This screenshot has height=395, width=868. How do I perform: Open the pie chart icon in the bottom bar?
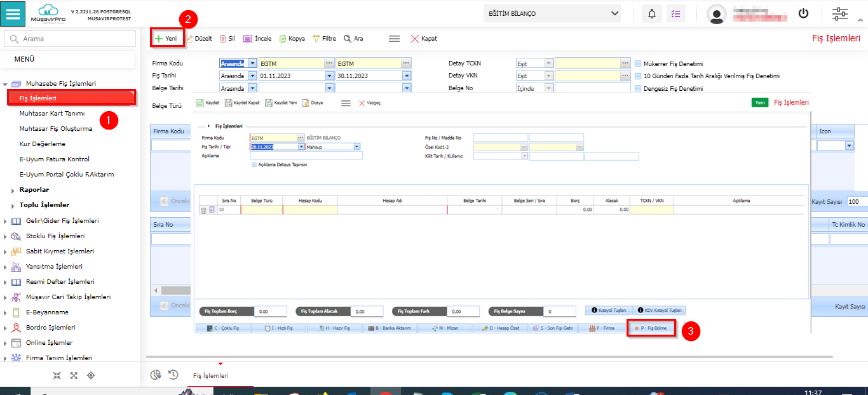(156, 375)
